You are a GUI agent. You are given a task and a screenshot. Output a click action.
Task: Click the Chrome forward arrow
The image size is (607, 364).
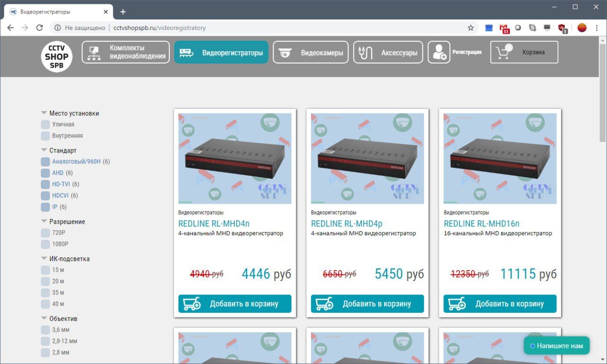tap(25, 27)
